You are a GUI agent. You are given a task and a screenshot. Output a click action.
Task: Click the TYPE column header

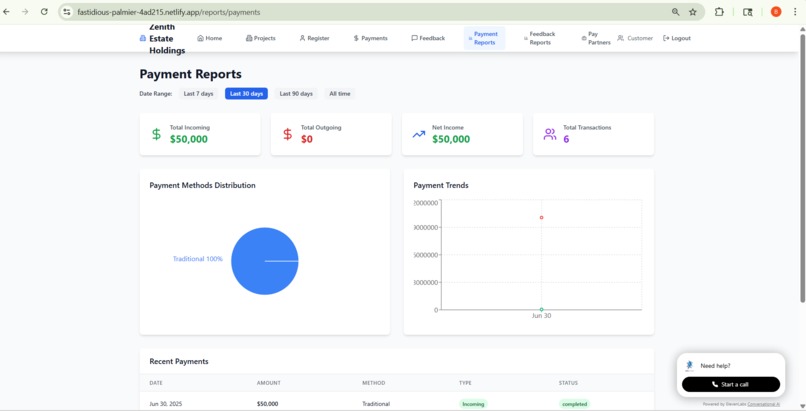click(x=465, y=383)
